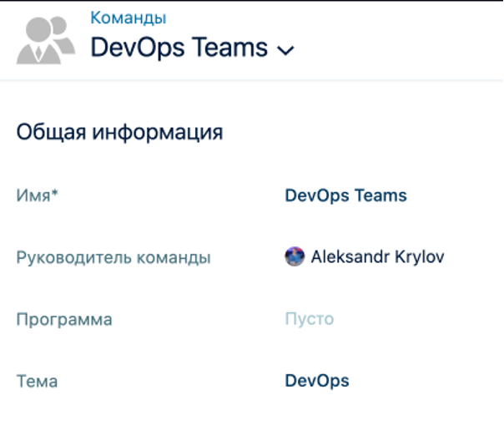Click the DevOps Teams page title
The width and height of the screenshot is (504, 446).
coord(179,48)
